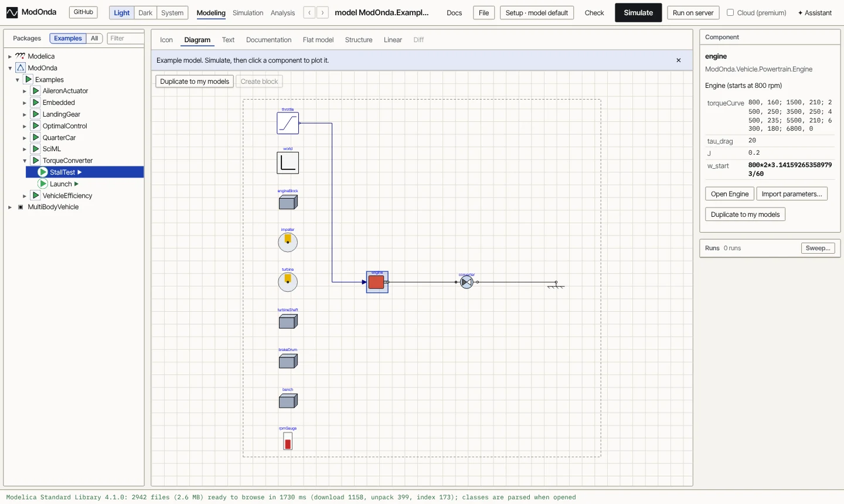Screen dimensions: 844x504
Task: Collapse the ModOnda package node
Action: (10, 68)
